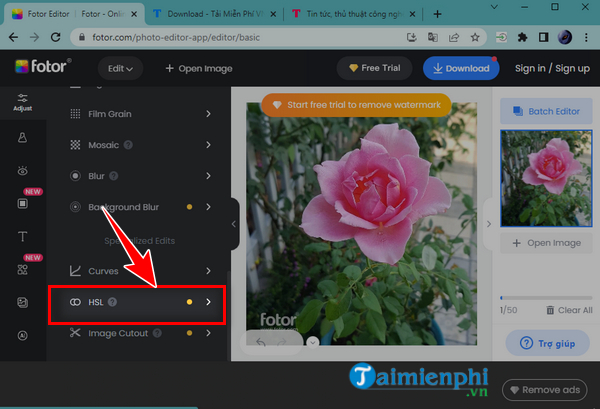Image resolution: width=600 pixels, height=409 pixels.
Task: Click the Fotor logo
Action: (x=43, y=68)
